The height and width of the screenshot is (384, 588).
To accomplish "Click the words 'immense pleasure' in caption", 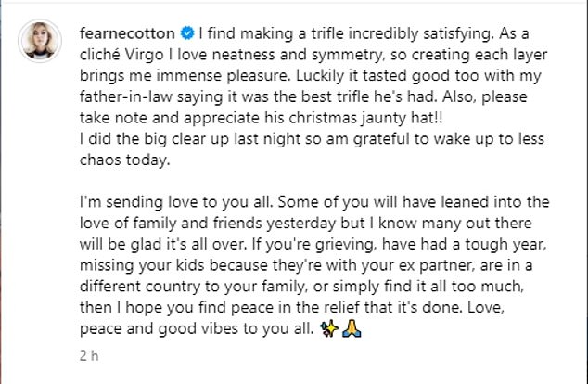I will click(224, 76).
